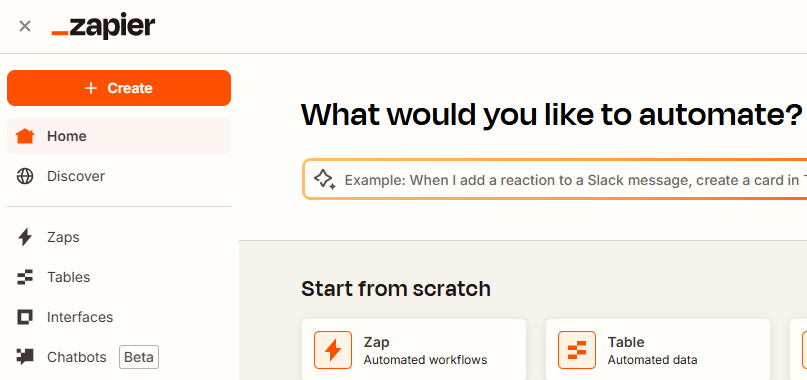This screenshot has width=807, height=380.
Task: Click the Zaps lightning bolt sidebar icon
Action: [x=25, y=237]
